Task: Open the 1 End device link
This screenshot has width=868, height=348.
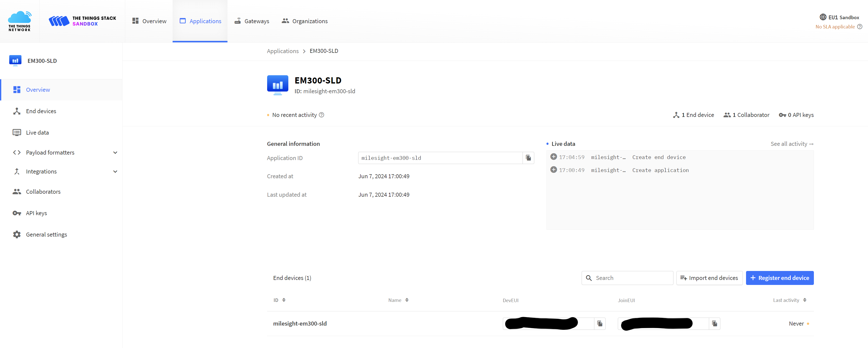Action: click(x=693, y=115)
